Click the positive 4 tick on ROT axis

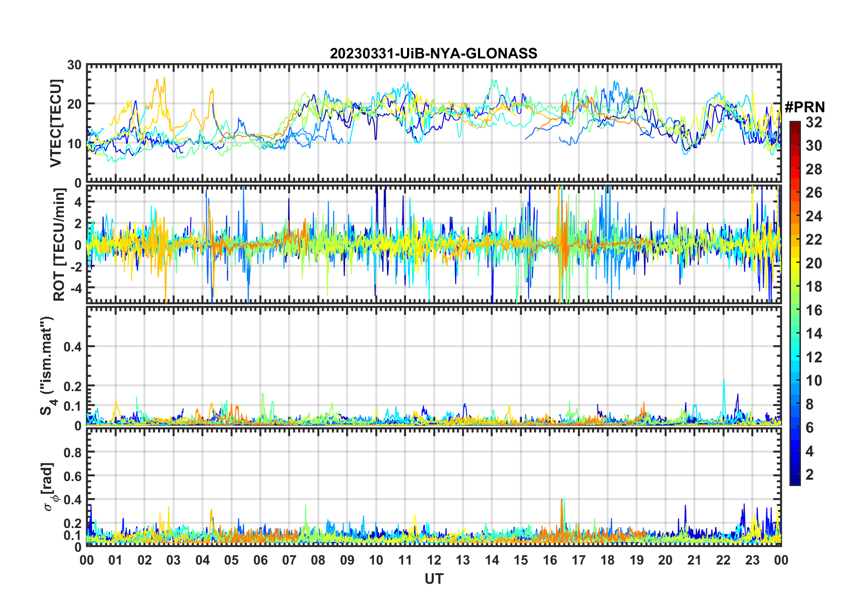click(x=78, y=202)
